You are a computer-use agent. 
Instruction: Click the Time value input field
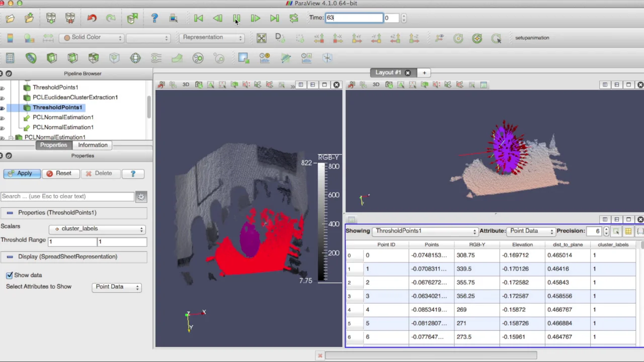pyautogui.click(x=354, y=18)
